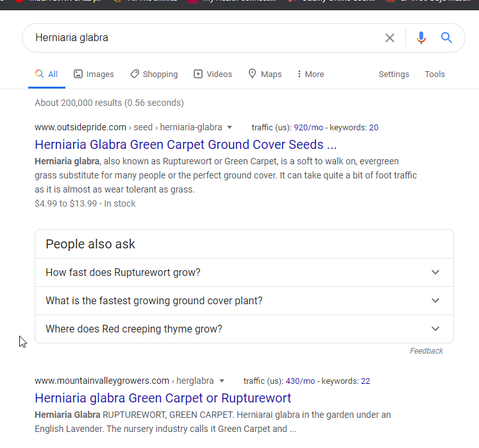Click keywords 22 value for mountainvalleygrowers

[x=366, y=381]
